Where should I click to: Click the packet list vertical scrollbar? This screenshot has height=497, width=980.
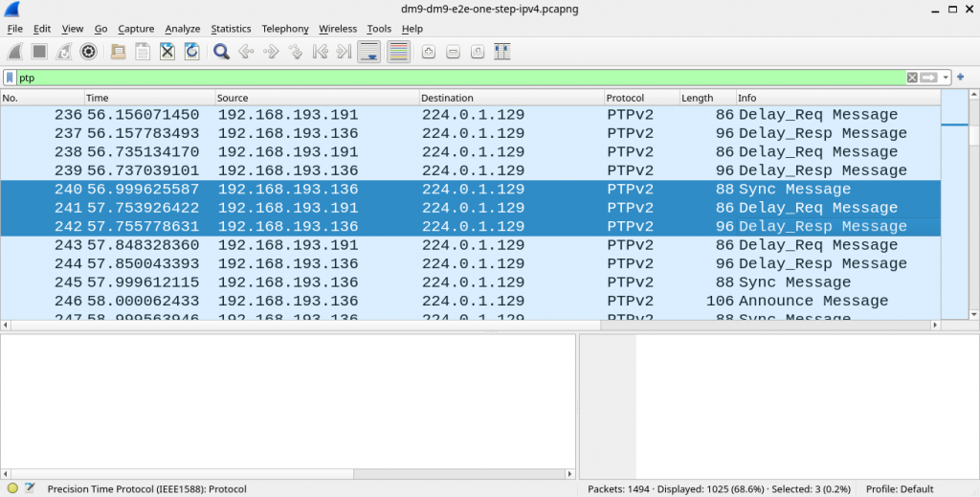[x=973, y=204]
